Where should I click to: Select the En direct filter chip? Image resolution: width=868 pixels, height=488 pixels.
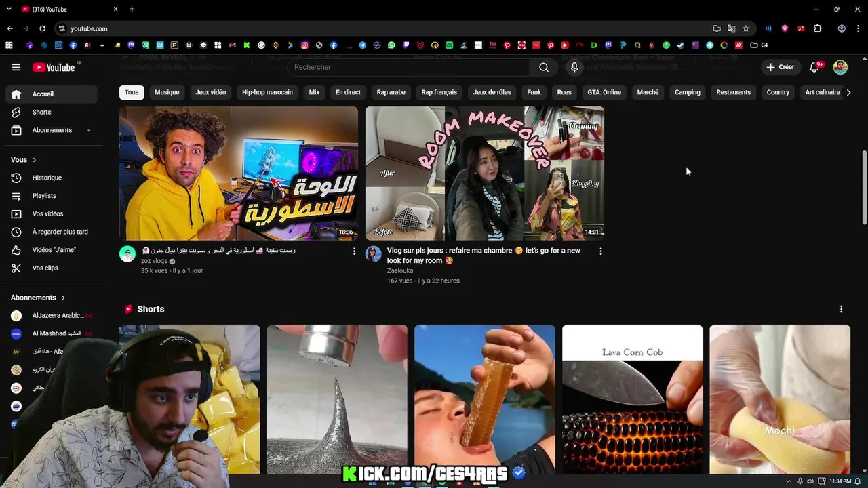tap(348, 92)
